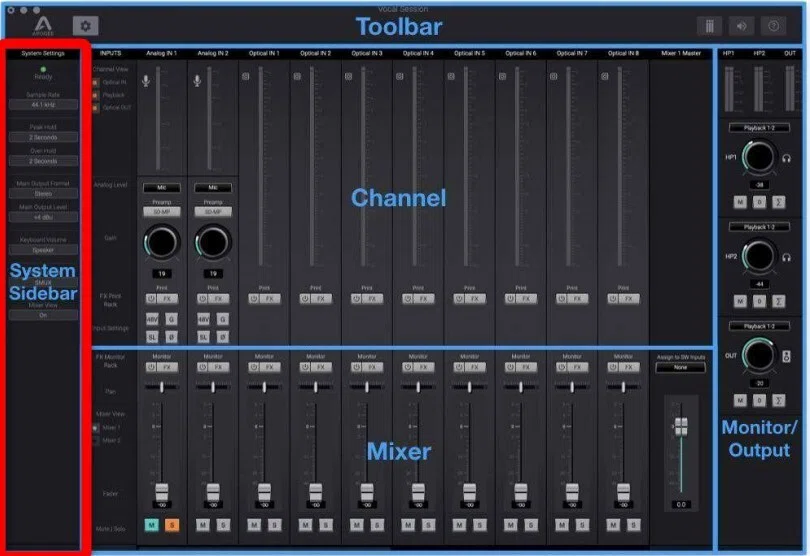Unmute Analog IN 1 in the mixer
This screenshot has width=810, height=556.
151,525
